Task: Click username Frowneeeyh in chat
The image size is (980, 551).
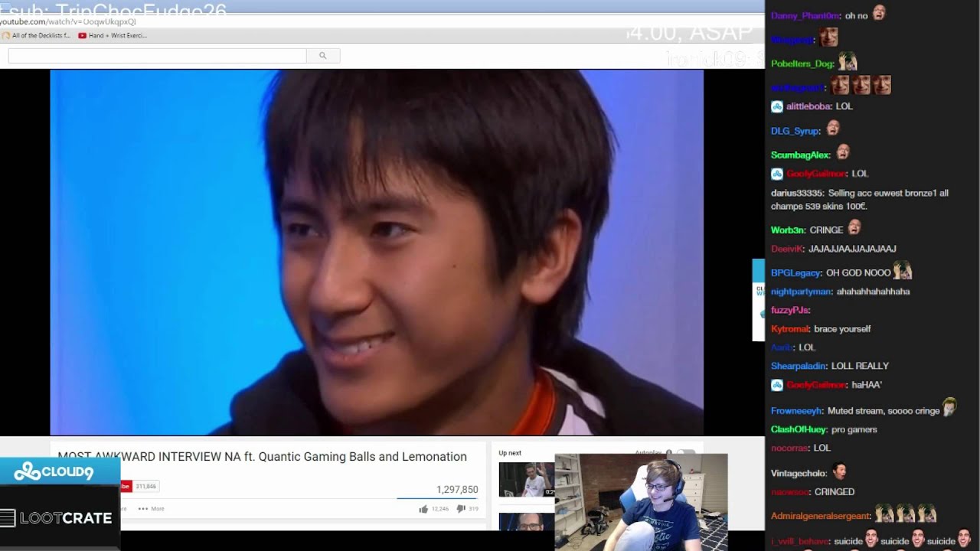Action: pos(796,411)
